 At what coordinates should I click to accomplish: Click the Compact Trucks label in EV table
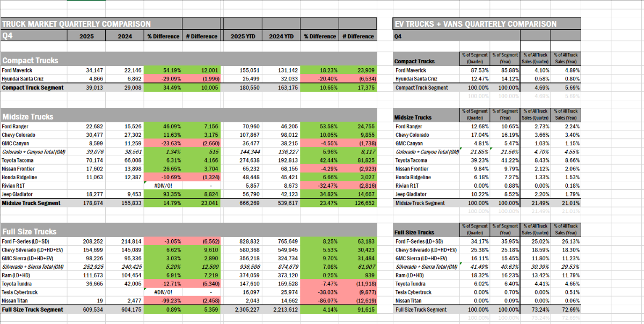(414, 61)
